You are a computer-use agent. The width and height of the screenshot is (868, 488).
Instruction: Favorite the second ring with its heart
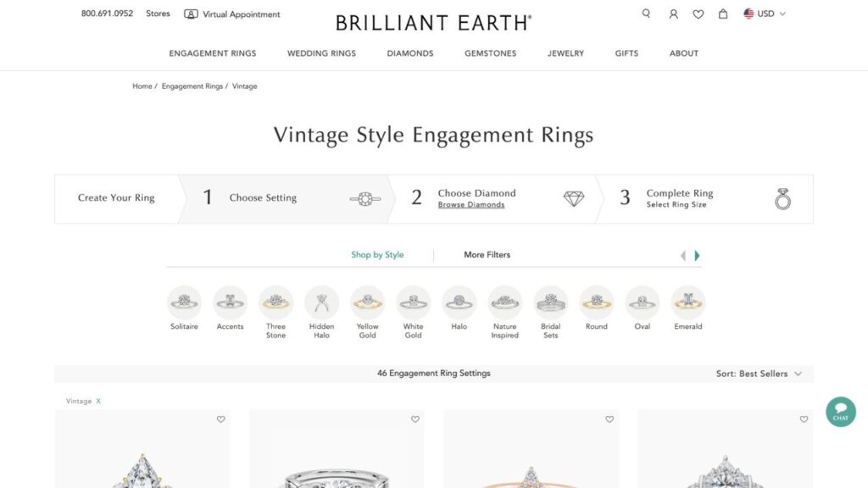pos(415,419)
